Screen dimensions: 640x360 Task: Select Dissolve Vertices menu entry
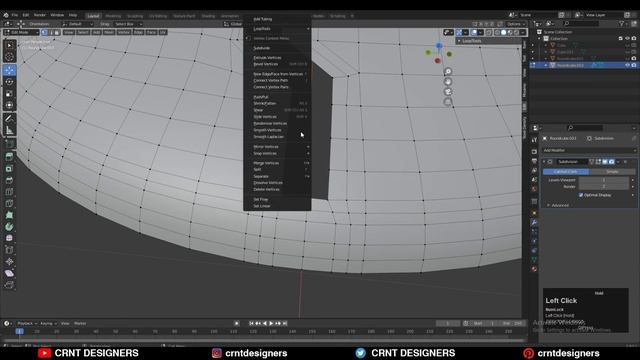(x=278, y=183)
